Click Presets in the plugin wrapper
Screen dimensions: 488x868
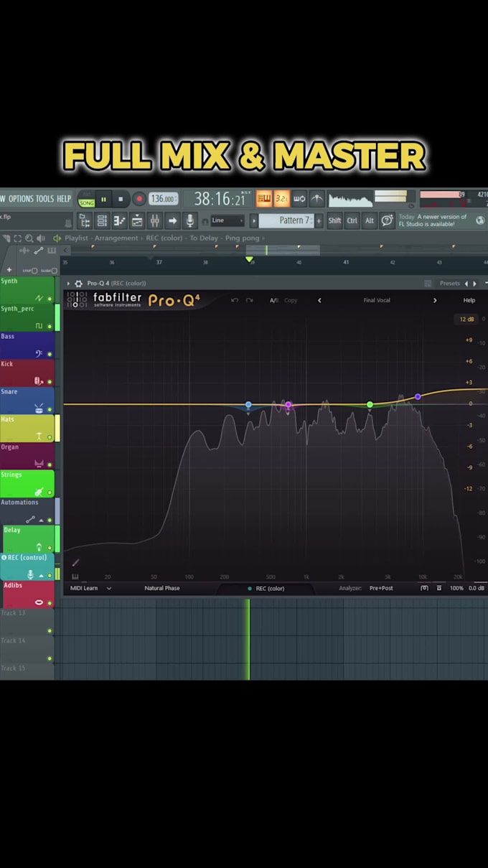pos(450,284)
